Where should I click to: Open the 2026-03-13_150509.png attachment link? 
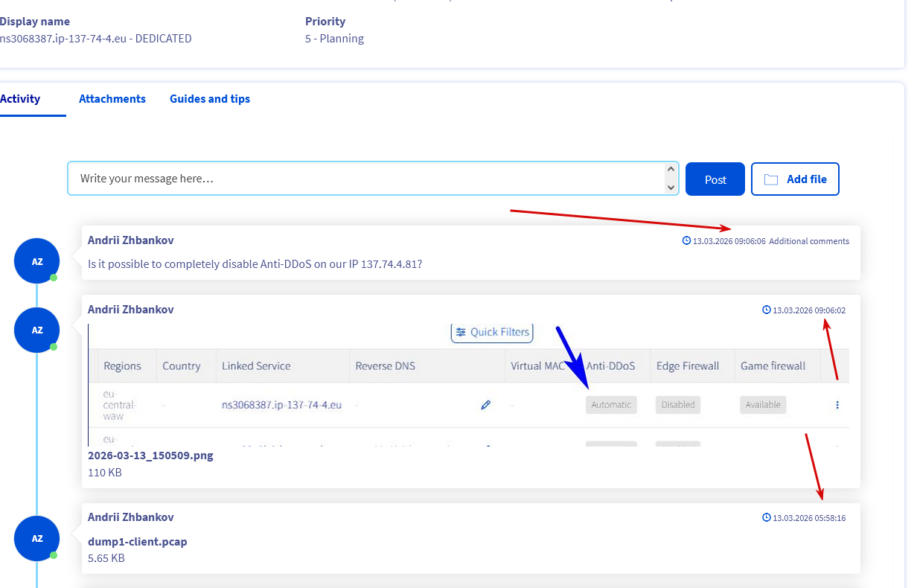(x=150, y=456)
